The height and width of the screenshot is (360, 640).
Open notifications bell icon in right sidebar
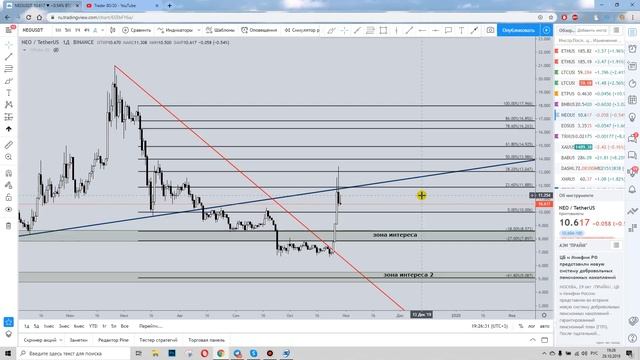point(632,189)
